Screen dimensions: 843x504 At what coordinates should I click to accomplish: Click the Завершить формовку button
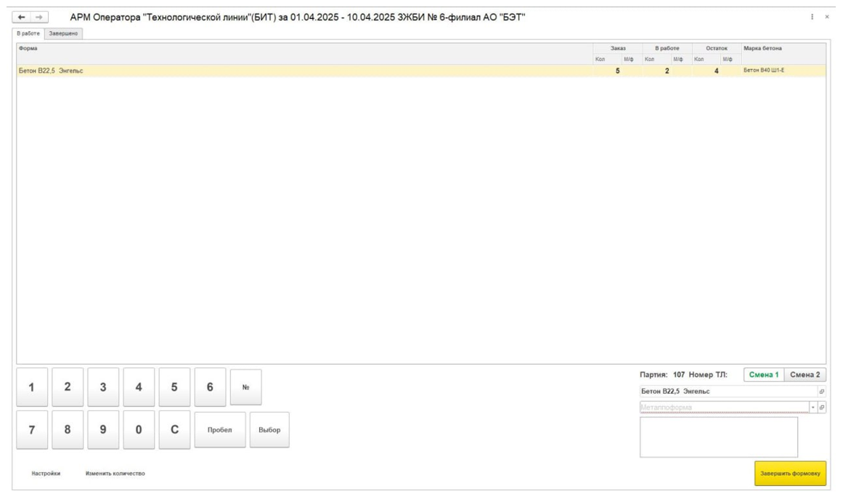coord(790,473)
